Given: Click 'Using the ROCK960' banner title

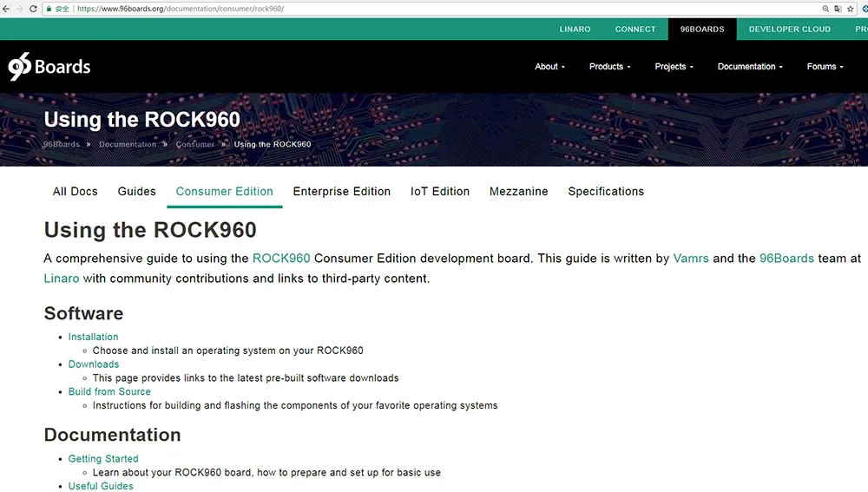Looking at the screenshot, I should (141, 120).
